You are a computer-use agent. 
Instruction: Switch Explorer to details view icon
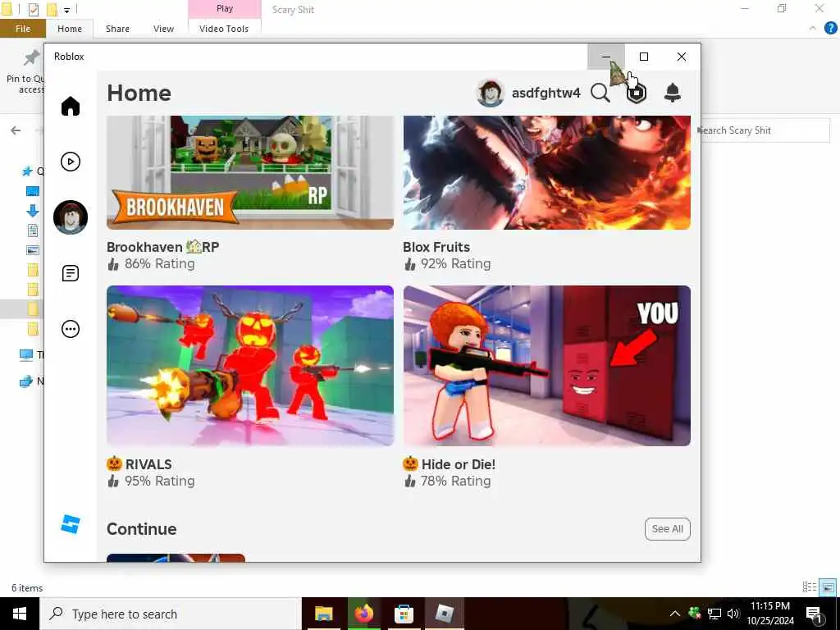click(x=810, y=587)
